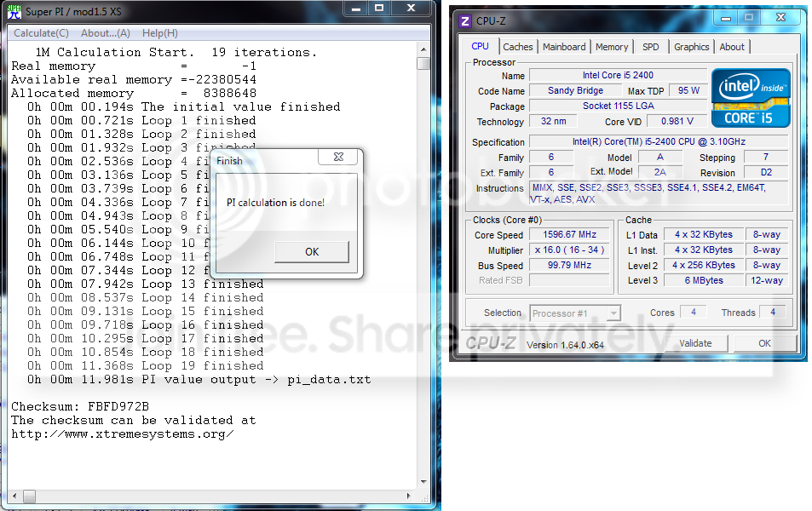Click the Package value Socket 1155 LGA

point(618,106)
